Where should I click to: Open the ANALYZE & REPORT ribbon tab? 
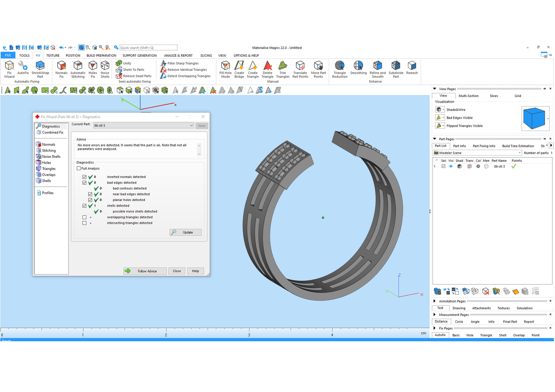[x=178, y=55]
